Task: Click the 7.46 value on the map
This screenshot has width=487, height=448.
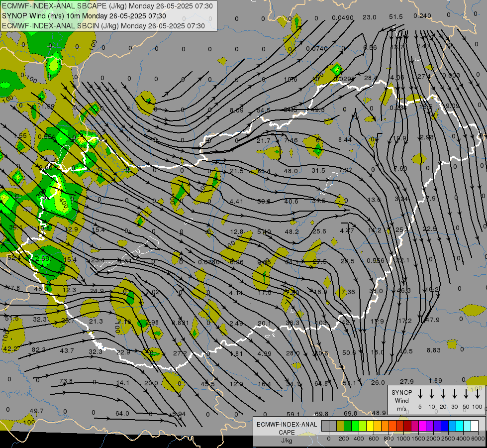Action: point(291,140)
